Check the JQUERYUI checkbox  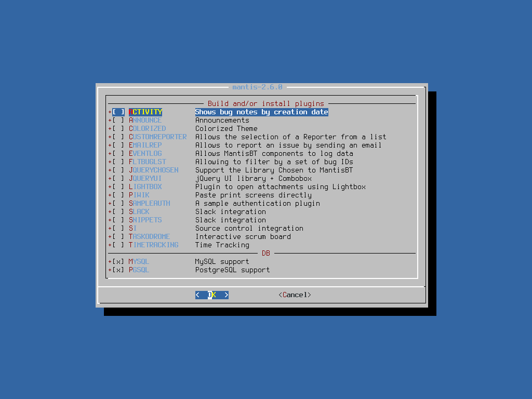point(118,179)
